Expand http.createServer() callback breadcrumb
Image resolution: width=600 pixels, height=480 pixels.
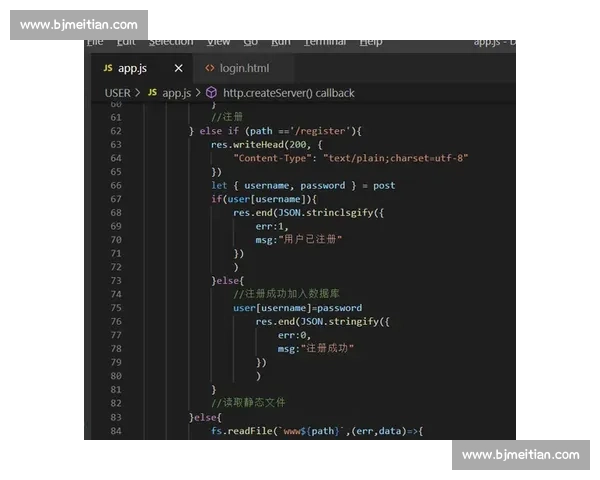(288, 93)
